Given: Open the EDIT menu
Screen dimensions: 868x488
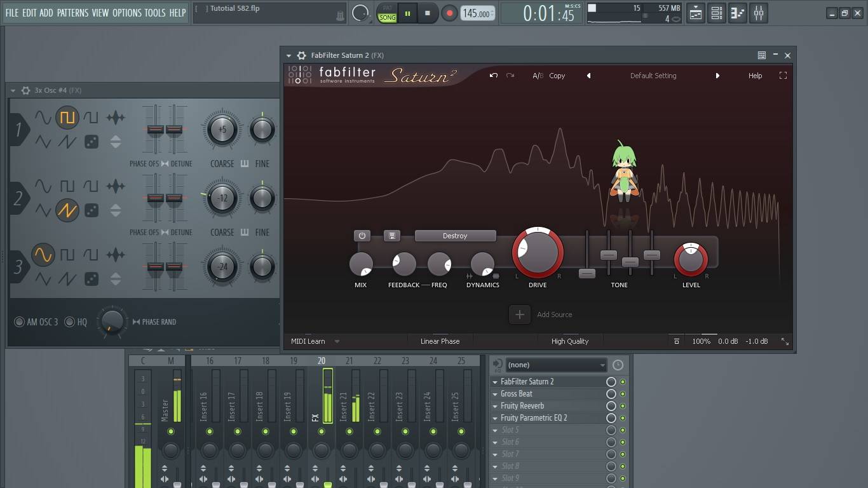Looking at the screenshot, I should point(29,13).
